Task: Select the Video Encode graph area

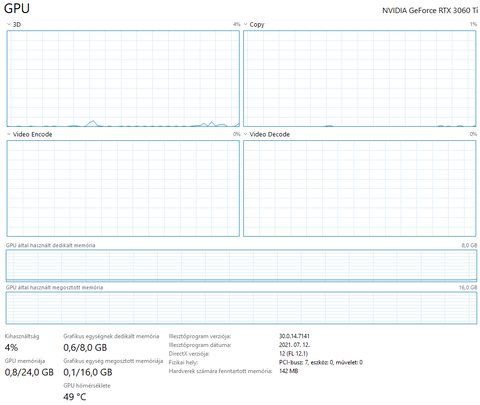Action: (123, 188)
